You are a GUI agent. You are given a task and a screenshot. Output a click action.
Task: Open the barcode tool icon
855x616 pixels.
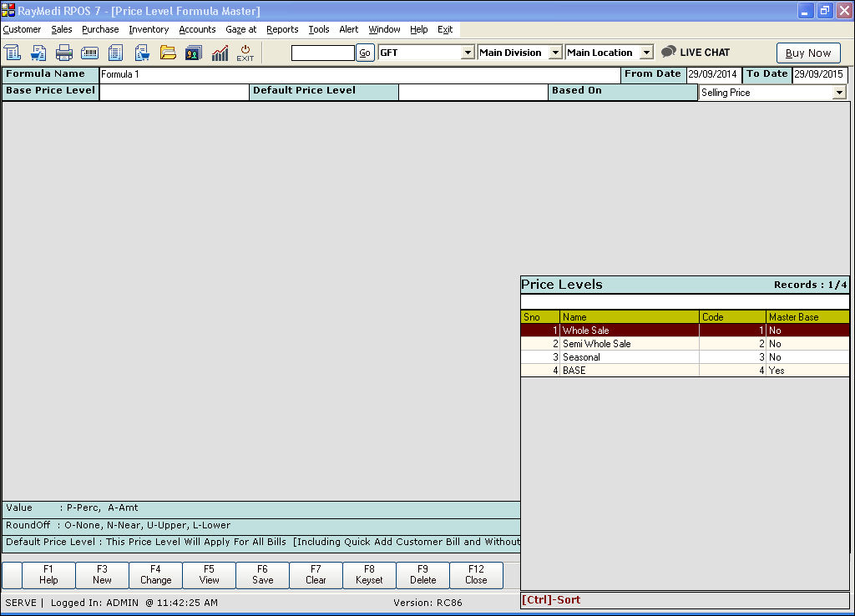click(90, 53)
